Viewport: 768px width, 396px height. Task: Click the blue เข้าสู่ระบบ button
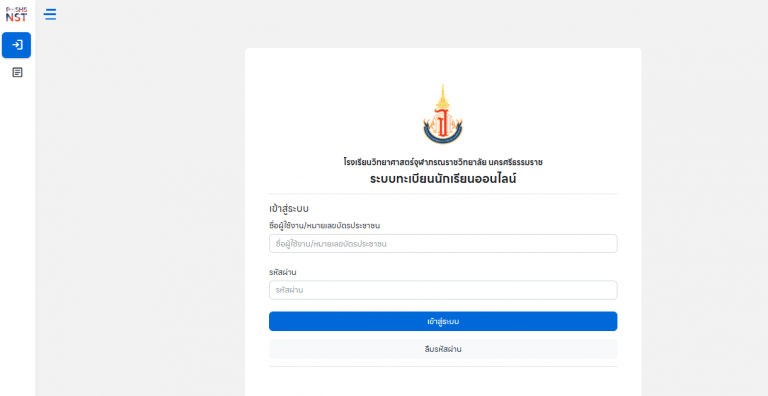pyautogui.click(x=443, y=322)
